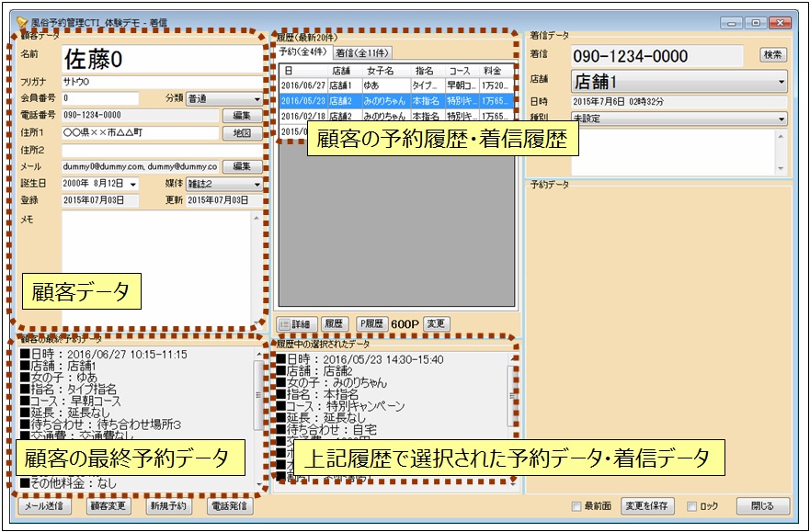Viewport: 810px width, 532px height.
Task: Click the 編集 button next to 電話番号
Action: pyautogui.click(x=242, y=116)
